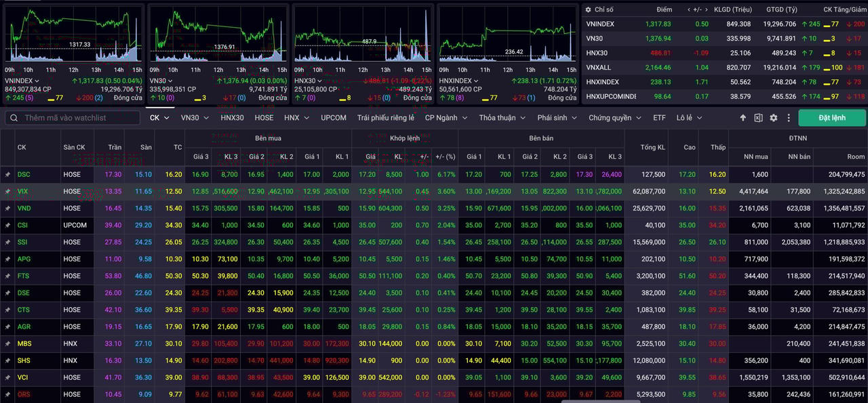Image resolution: width=868 pixels, height=403 pixels.
Task: Toggle the pin on the DSC row
Action: [7, 175]
